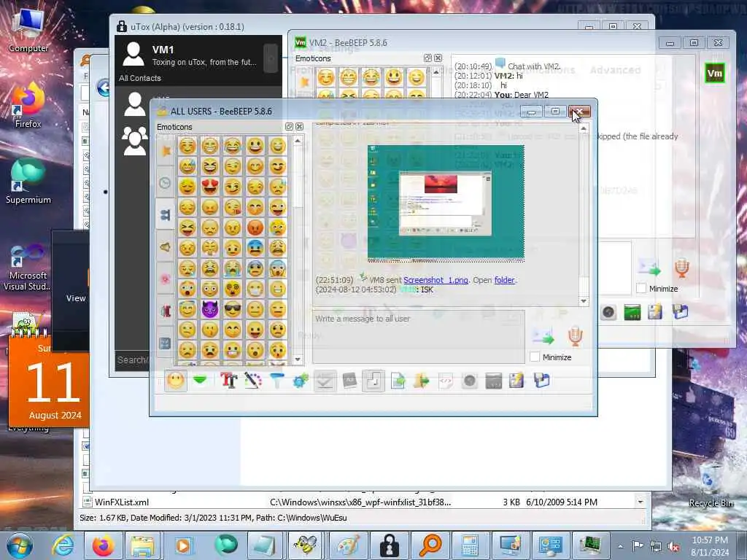This screenshot has height=560, width=747.
Task: Click the group contact icon in uTox list
Action: [x=135, y=141]
